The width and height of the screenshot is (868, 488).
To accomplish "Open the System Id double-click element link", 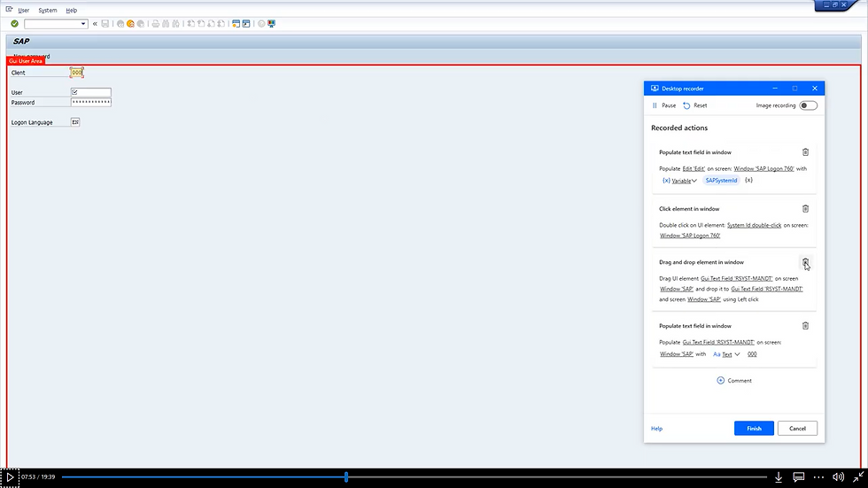I will [x=754, y=225].
